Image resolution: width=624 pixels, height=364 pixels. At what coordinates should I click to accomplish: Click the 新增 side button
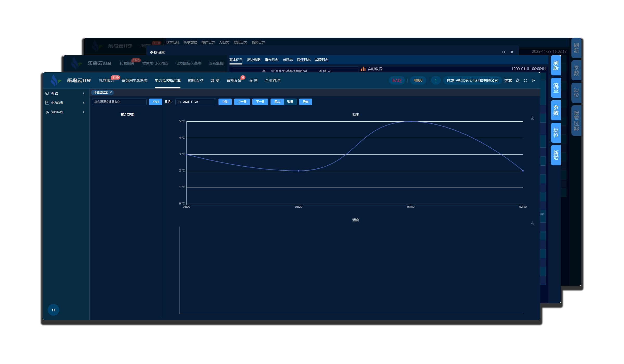[x=556, y=155]
